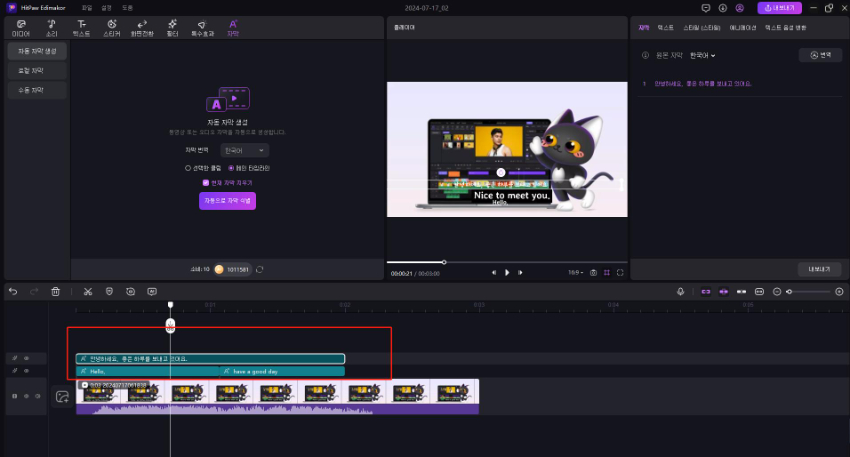Click the microphone voice-over icon
The width and height of the screenshot is (850, 457).
(680, 291)
